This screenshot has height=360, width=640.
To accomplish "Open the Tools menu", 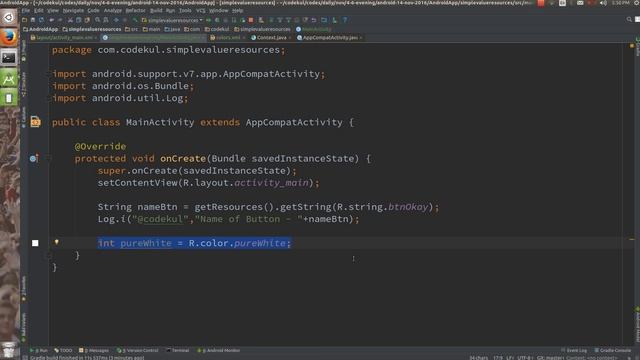I will pyautogui.click(x=185, y=11).
